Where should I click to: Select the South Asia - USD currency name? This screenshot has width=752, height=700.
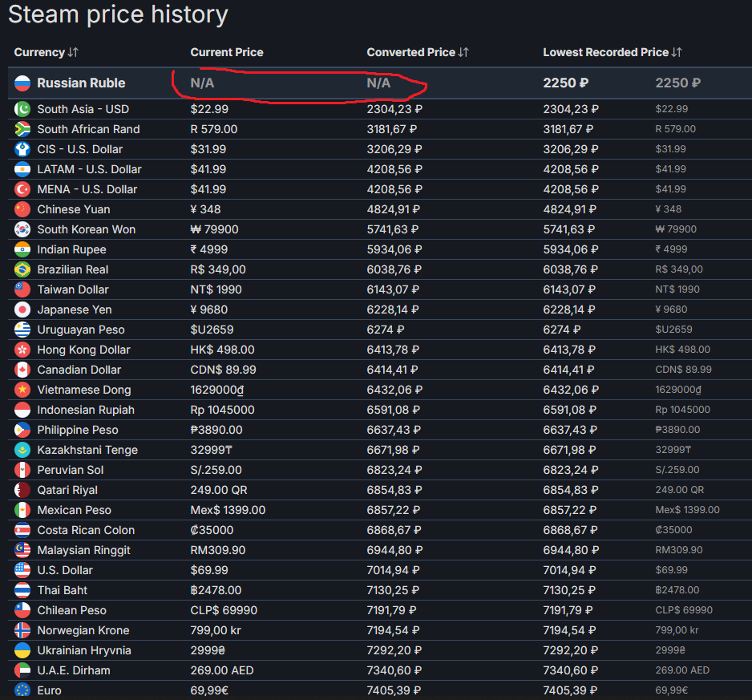tap(83, 109)
